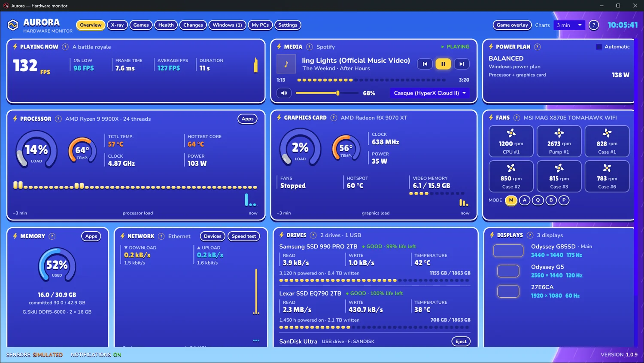Select fan mode Q
This screenshot has width=644, height=363.
coord(538,200)
